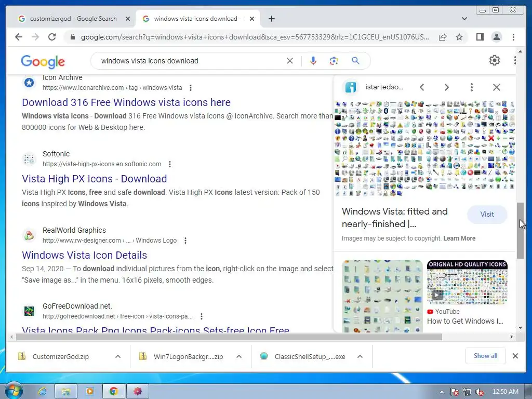532x399 pixels.
Task: Visit the image source page
Action: 487,215
